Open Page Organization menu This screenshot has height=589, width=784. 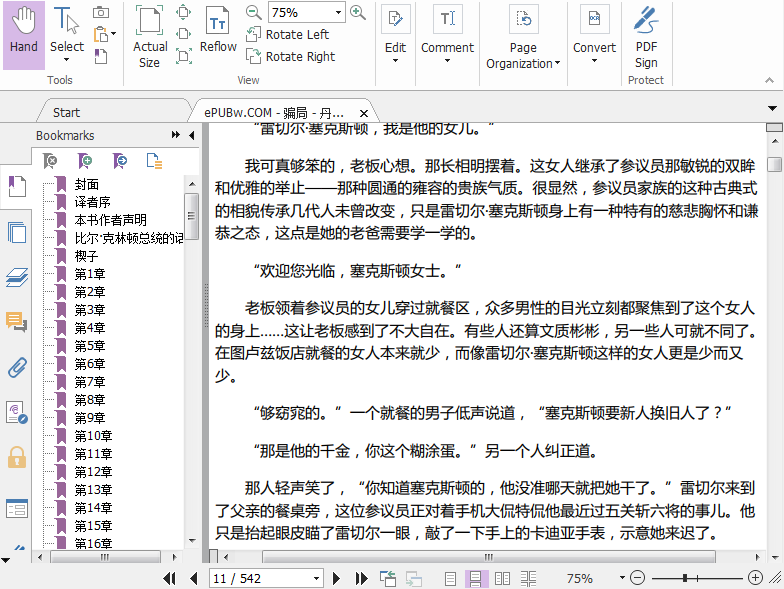523,38
